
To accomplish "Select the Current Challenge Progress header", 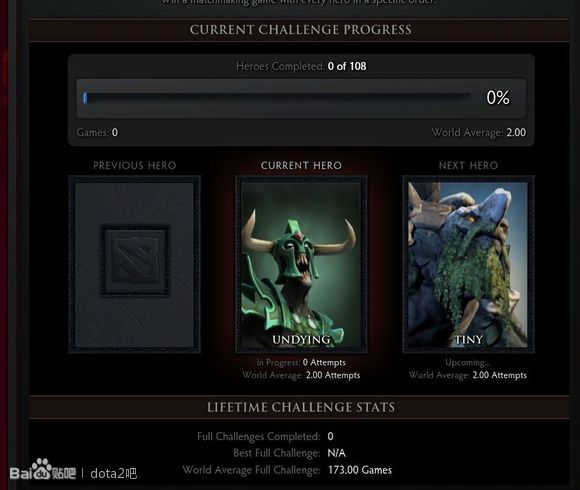I will click(300, 30).
